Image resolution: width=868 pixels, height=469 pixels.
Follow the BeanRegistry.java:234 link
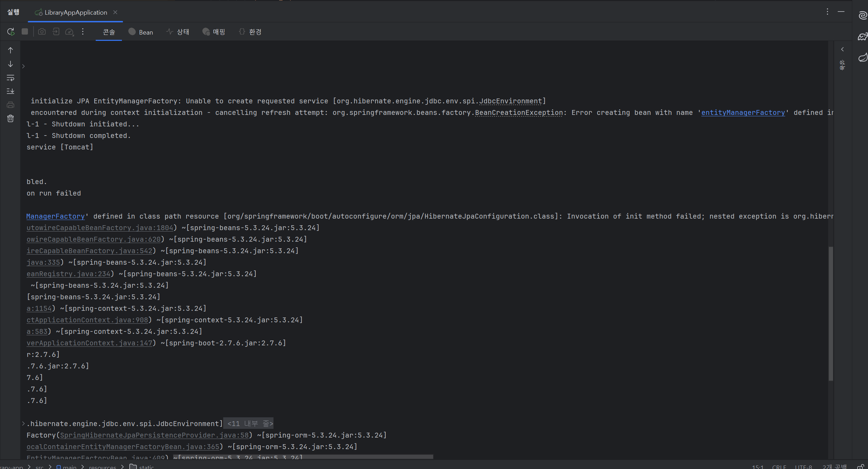tap(68, 274)
